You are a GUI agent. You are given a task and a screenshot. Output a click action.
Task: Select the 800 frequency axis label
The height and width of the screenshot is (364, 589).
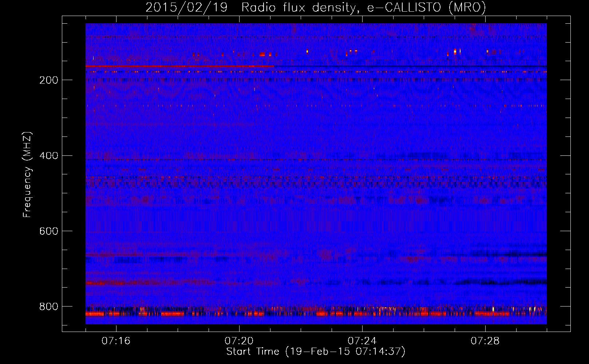click(x=49, y=307)
